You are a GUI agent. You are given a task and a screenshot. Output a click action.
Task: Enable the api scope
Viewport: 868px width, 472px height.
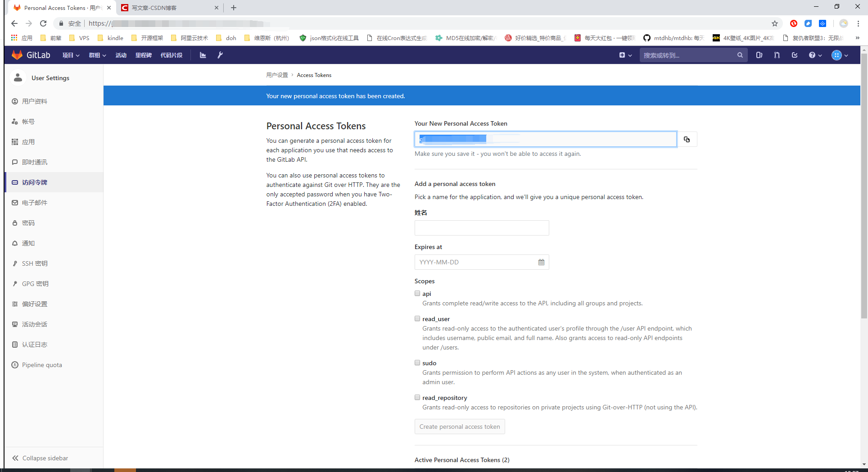pos(417,293)
